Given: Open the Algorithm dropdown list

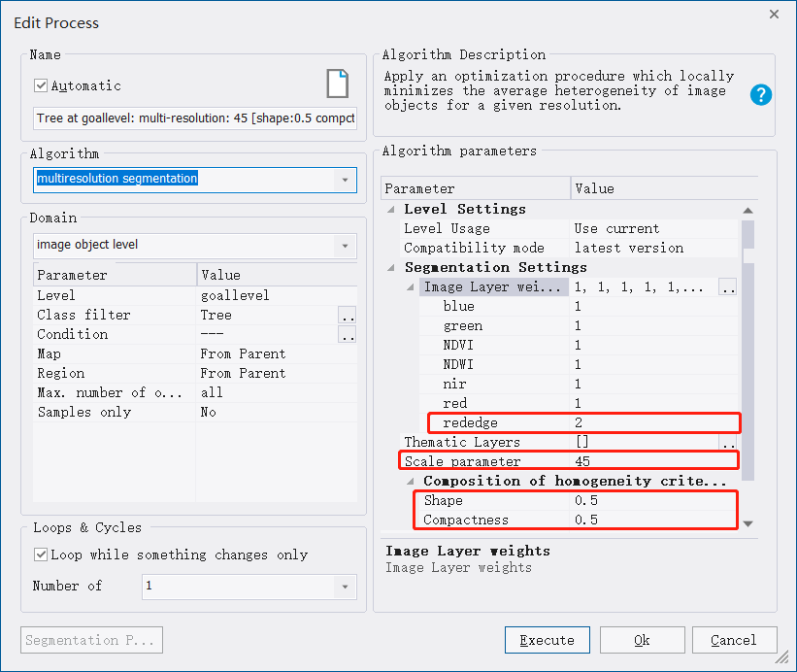Looking at the screenshot, I should (345, 180).
